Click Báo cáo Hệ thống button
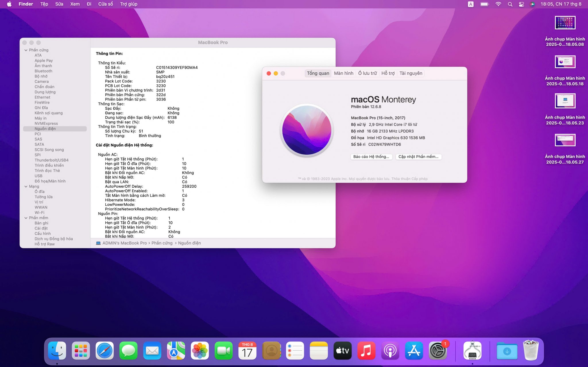 (371, 157)
